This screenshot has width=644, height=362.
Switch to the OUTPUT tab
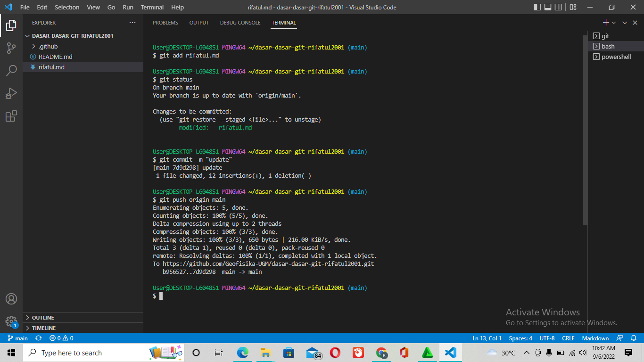[198, 22]
